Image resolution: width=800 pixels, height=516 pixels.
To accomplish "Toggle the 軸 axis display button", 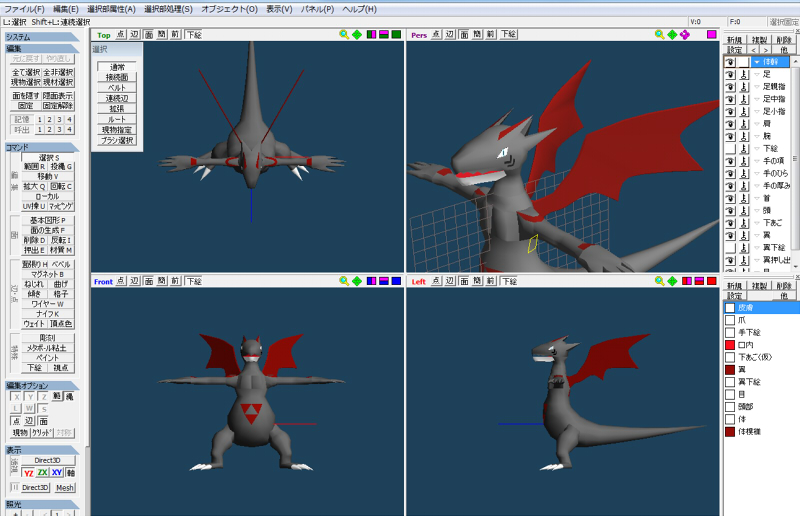I will tap(70, 473).
